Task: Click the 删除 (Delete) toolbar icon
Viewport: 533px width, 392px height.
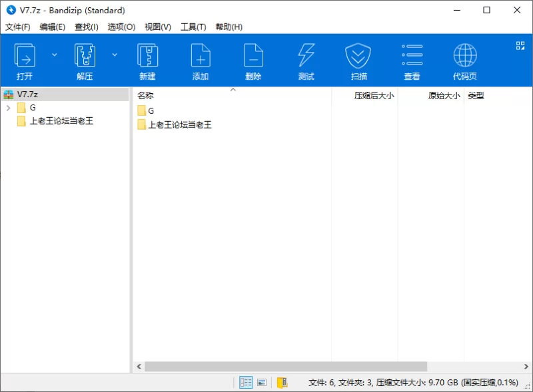Action: 253,61
